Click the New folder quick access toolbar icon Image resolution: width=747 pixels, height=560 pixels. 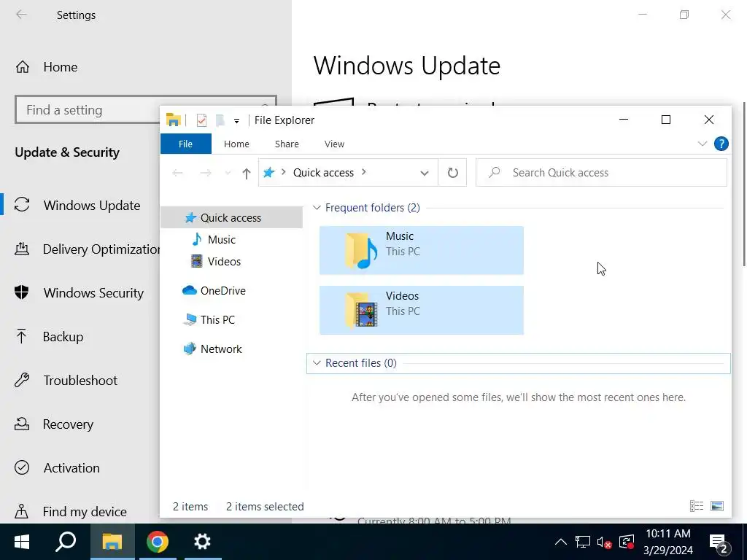click(x=220, y=120)
